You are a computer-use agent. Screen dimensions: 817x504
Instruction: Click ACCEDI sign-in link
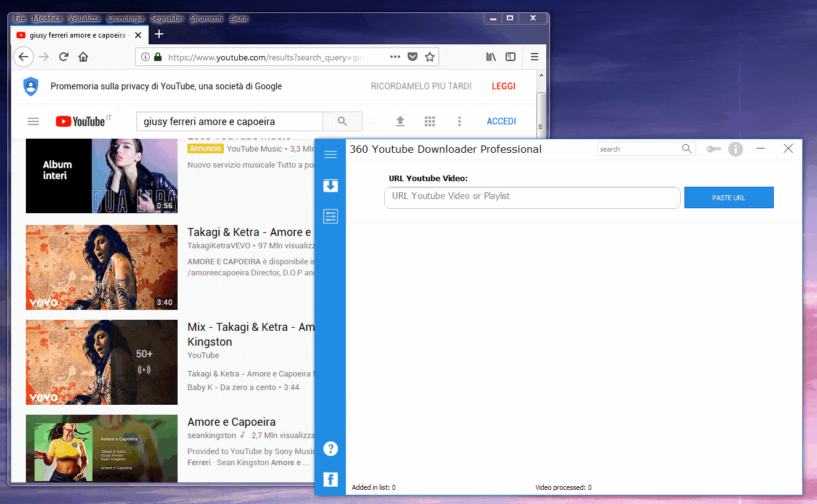tap(501, 121)
